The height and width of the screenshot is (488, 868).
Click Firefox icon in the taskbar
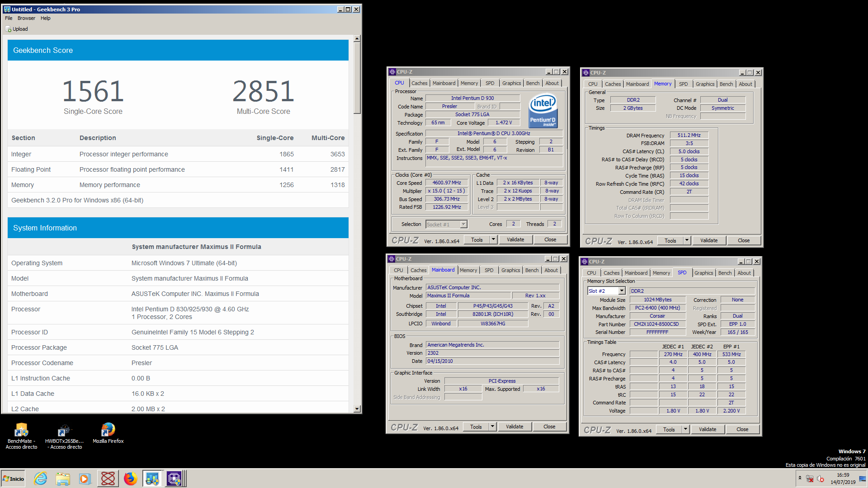click(x=131, y=479)
